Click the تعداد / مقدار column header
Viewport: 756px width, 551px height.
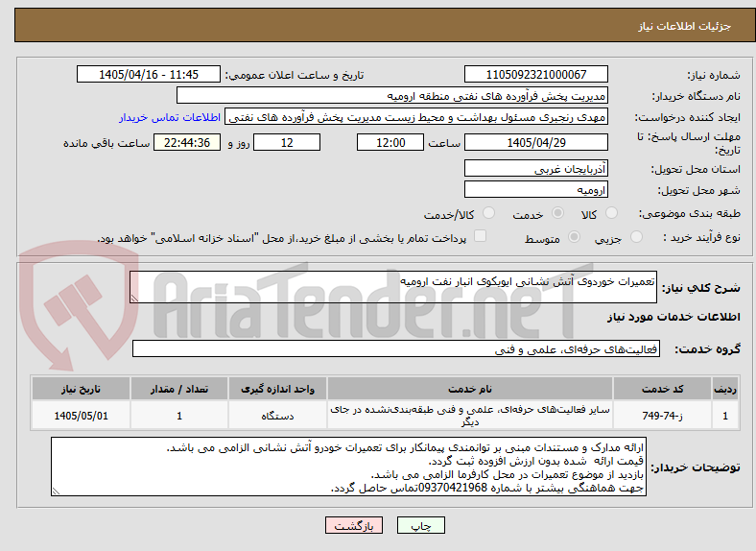178,389
